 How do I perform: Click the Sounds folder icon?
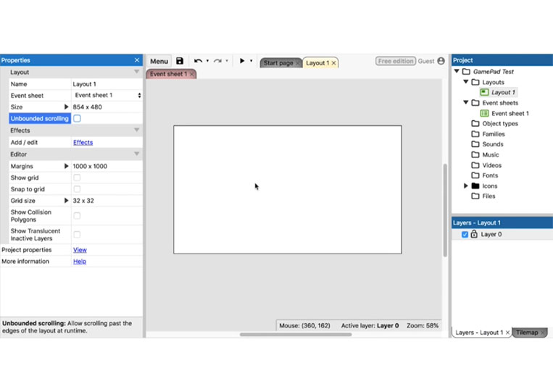(x=475, y=144)
